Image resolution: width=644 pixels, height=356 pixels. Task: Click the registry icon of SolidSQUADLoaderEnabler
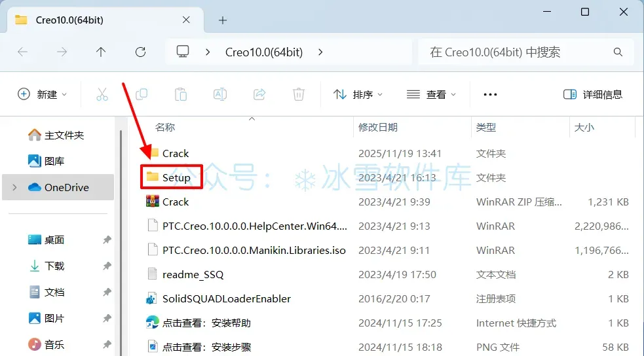click(152, 298)
